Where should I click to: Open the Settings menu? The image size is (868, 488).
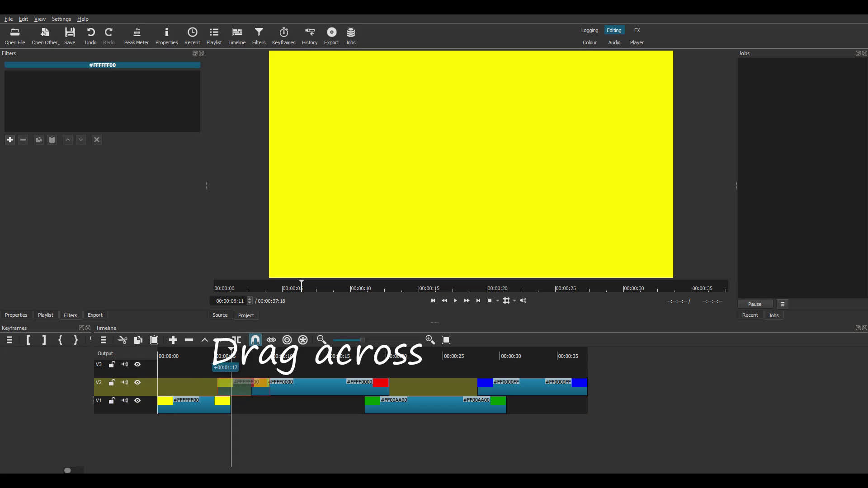point(61,19)
